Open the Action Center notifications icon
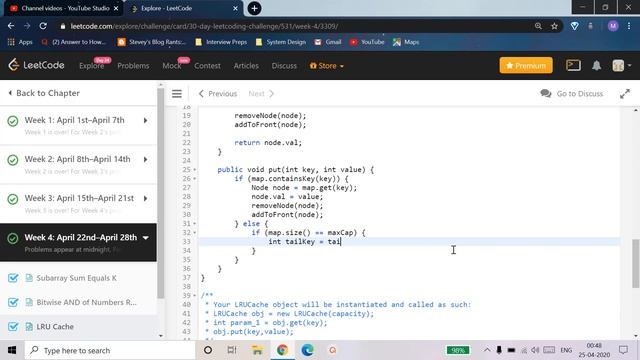 (623, 350)
